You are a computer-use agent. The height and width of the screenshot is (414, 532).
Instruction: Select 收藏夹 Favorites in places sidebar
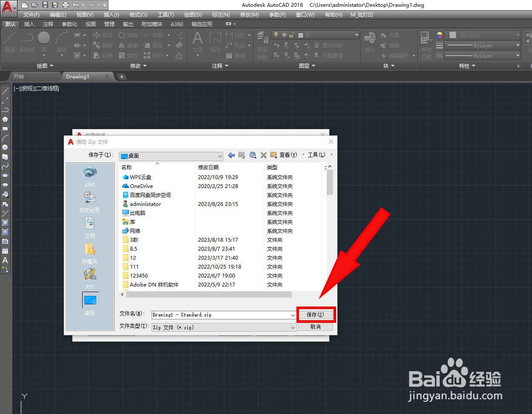point(89,253)
